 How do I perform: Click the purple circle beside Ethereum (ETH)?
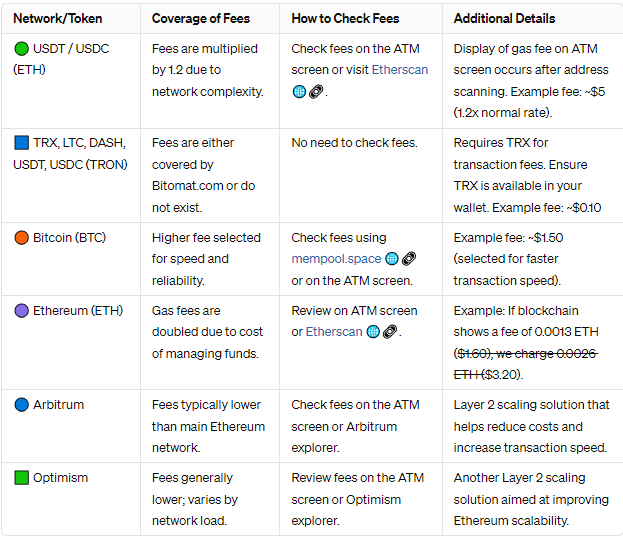pyautogui.click(x=22, y=311)
